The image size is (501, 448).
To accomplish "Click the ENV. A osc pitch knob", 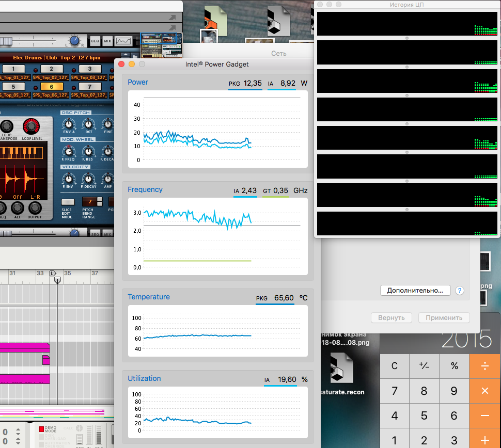I will (x=69, y=124).
